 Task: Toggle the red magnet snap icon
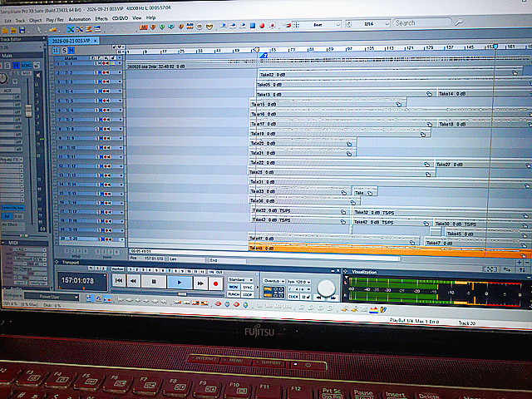(x=287, y=26)
